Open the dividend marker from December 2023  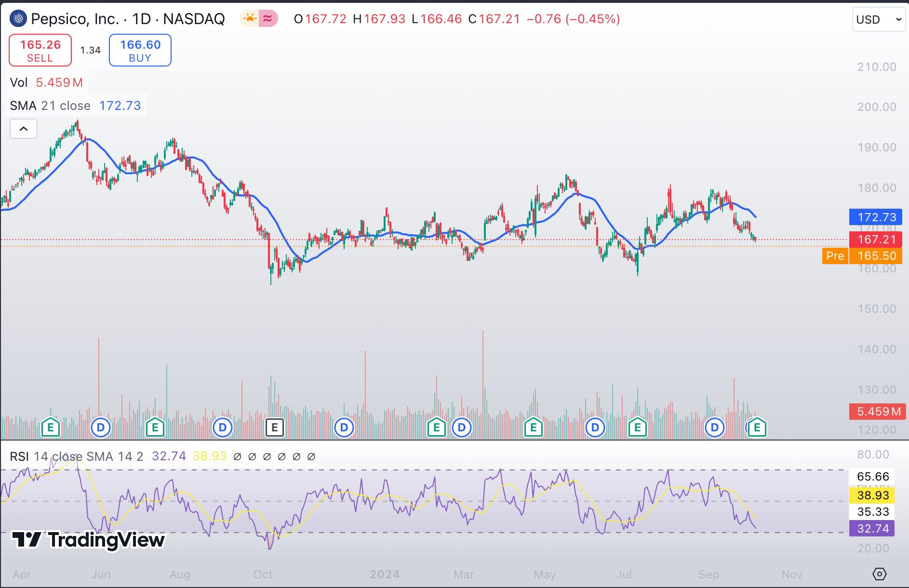[344, 428]
